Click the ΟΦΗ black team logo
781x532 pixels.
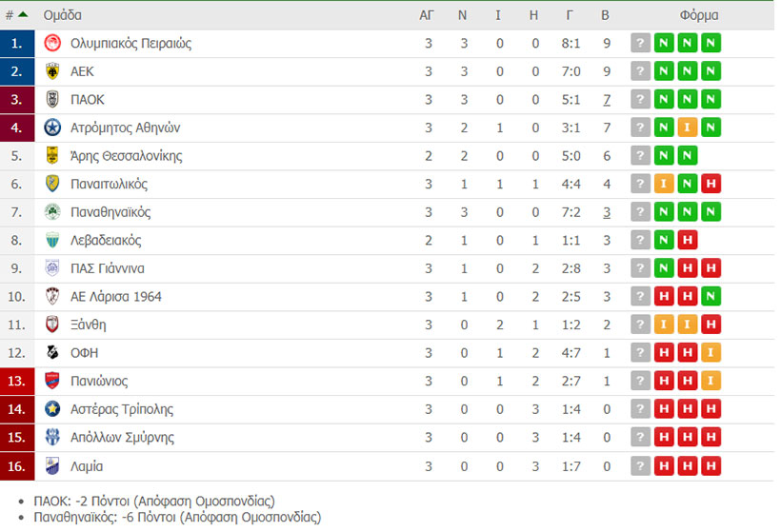tap(52, 353)
